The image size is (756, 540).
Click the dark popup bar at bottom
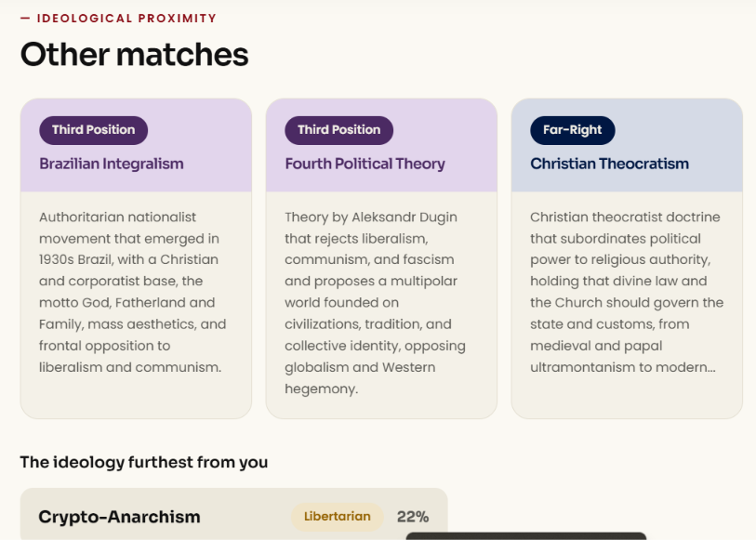[x=526, y=536]
